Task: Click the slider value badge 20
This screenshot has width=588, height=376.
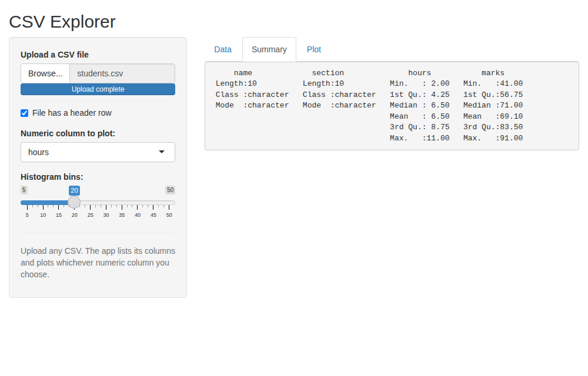Action: 74,190
